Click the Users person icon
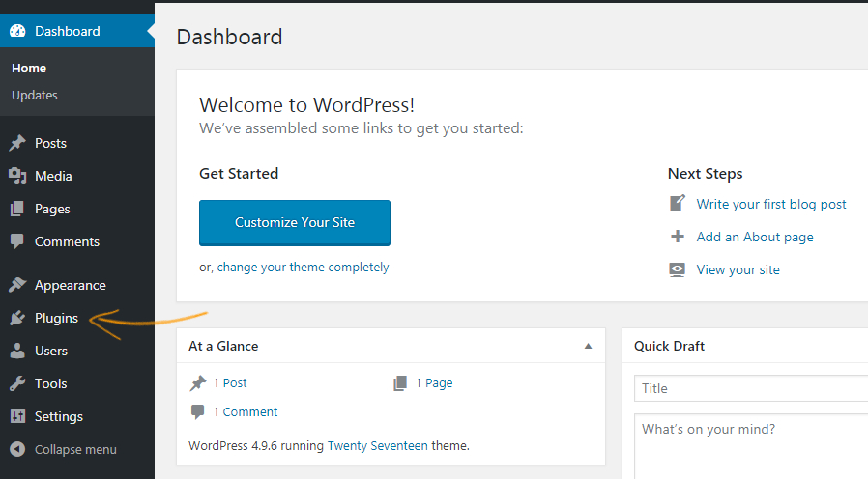The width and height of the screenshot is (868, 479). tap(17, 351)
